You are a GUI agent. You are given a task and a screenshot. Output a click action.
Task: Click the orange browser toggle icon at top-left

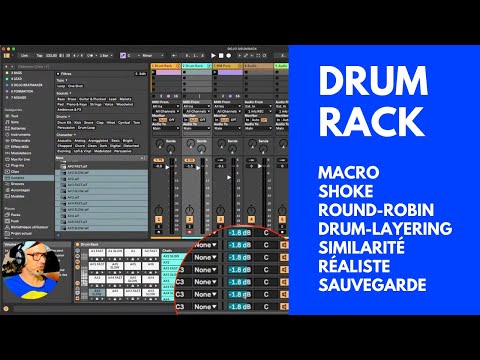tap(6, 55)
